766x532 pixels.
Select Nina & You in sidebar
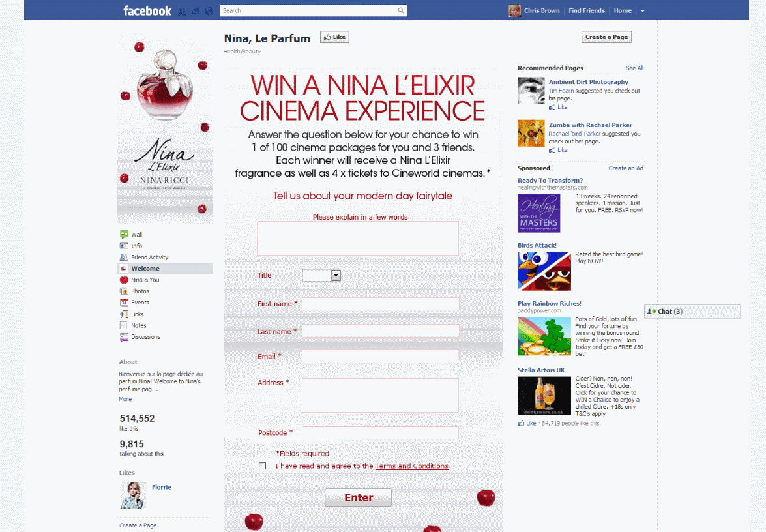pyautogui.click(x=145, y=280)
